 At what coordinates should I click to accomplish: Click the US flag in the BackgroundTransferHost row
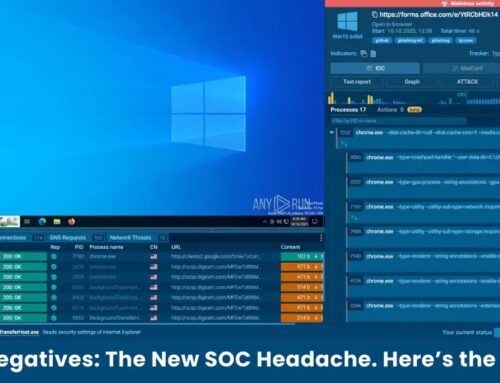[x=153, y=318]
